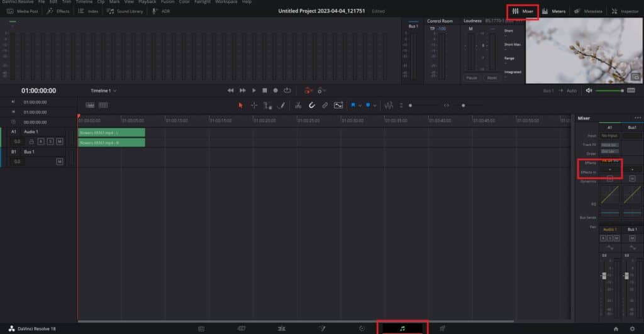Add an effect to Bus1 channel
Viewport: 644px width, 334px height.
tap(632, 169)
